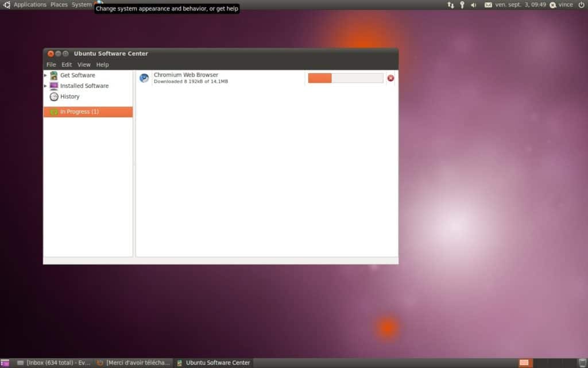Close the Ubuntu Software Center window
Viewport: 588px width, 368px height.
(51, 53)
